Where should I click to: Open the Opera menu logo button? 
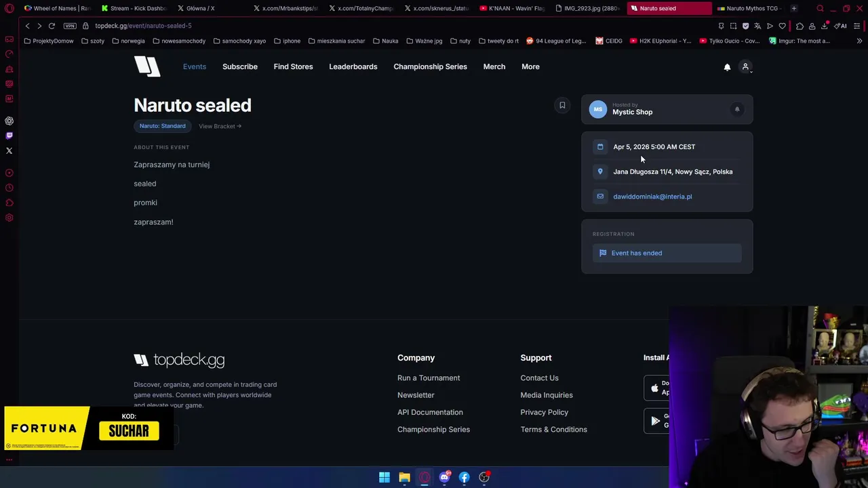9,8
